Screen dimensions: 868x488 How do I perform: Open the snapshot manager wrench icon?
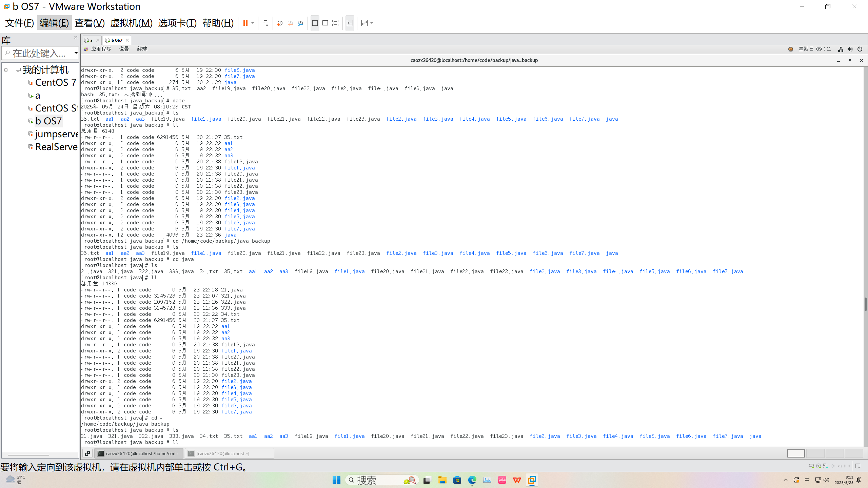pos(300,23)
